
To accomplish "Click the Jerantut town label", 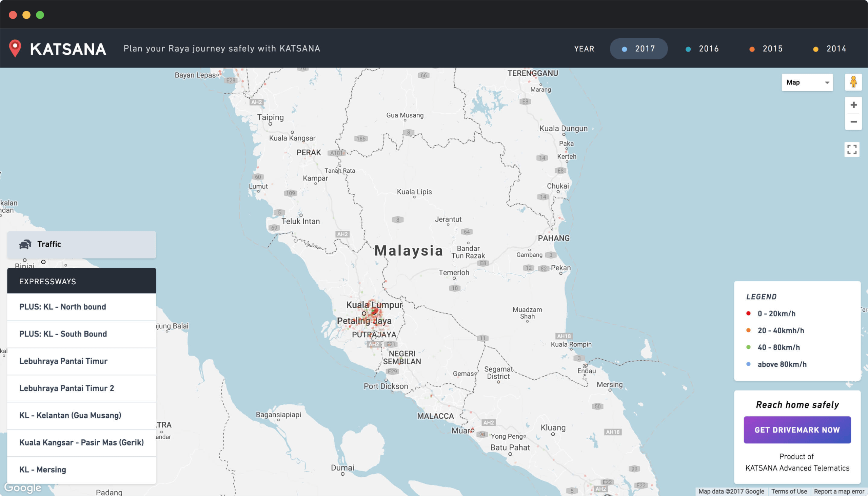I will (x=448, y=220).
